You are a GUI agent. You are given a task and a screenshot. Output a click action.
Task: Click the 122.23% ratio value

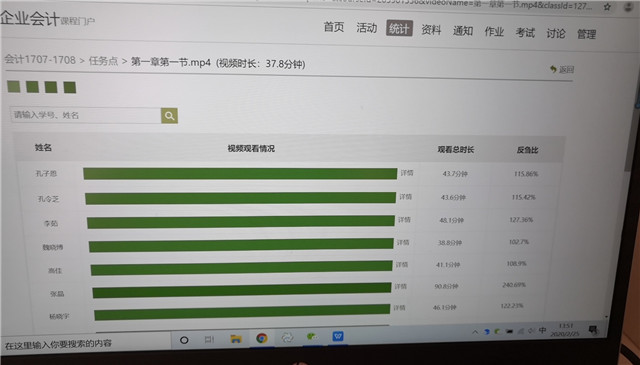pos(512,306)
